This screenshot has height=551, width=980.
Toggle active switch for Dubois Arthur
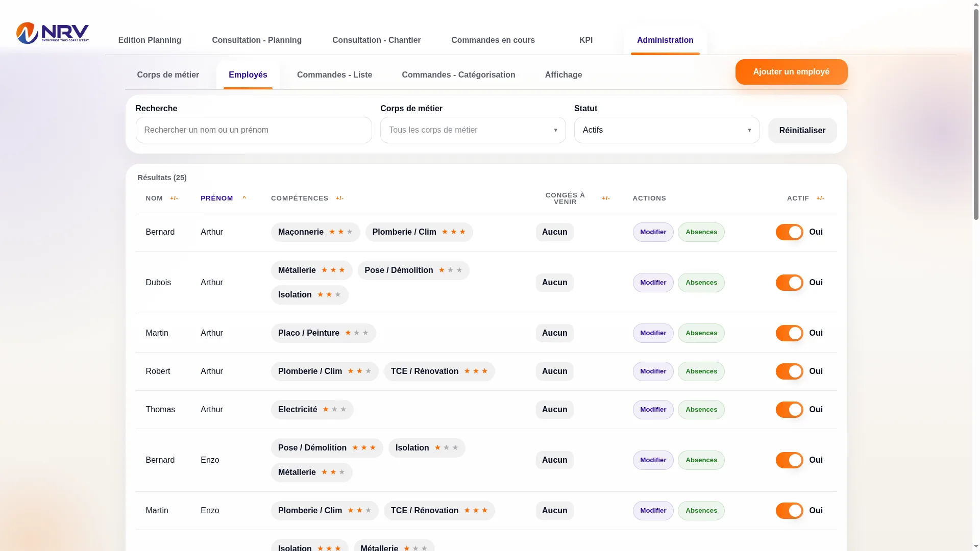tap(789, 283)
